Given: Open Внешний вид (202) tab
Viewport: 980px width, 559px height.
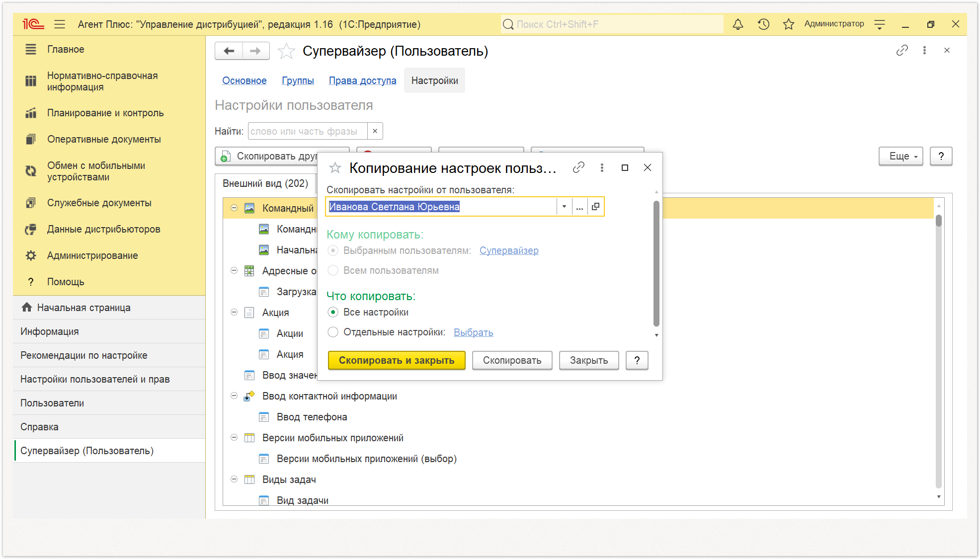Looking at the screenshot, I should point(265,183).
